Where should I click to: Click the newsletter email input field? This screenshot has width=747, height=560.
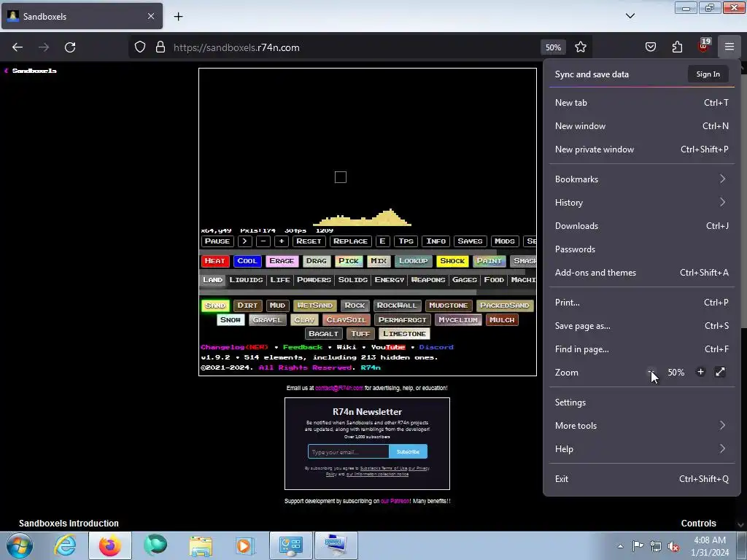pyautogui.click(x=348, y=451)
